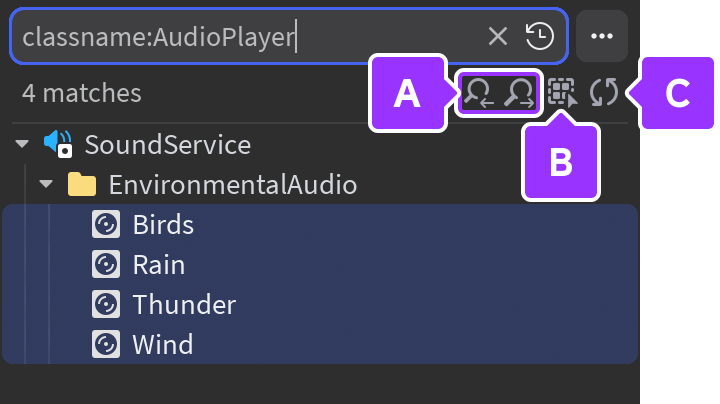This screenshot has height=404, width=720.
Task: Go to the next search match
Action: point(519,94)
